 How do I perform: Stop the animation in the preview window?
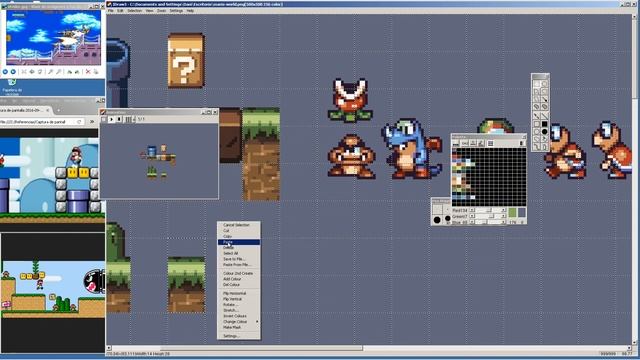(119, 119)
